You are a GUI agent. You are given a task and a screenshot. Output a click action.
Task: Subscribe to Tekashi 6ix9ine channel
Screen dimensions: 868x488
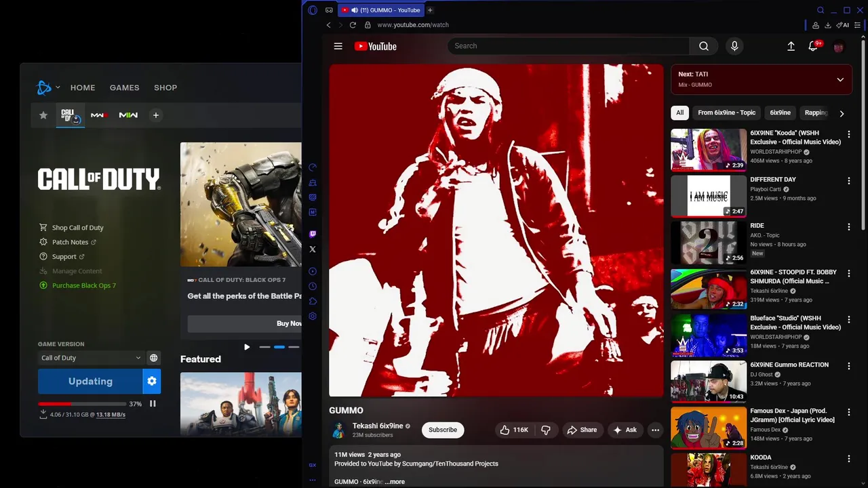[443, 430]
